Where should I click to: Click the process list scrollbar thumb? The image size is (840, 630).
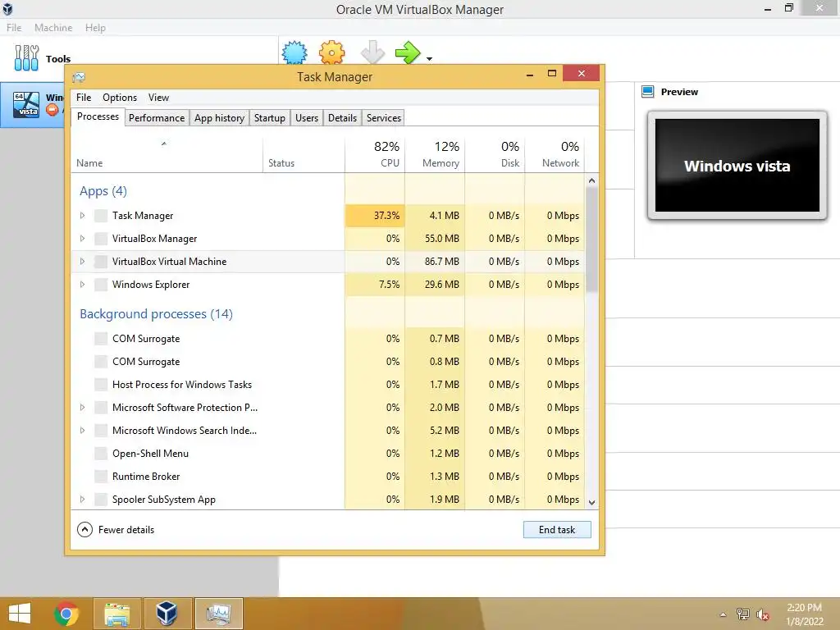592,240
